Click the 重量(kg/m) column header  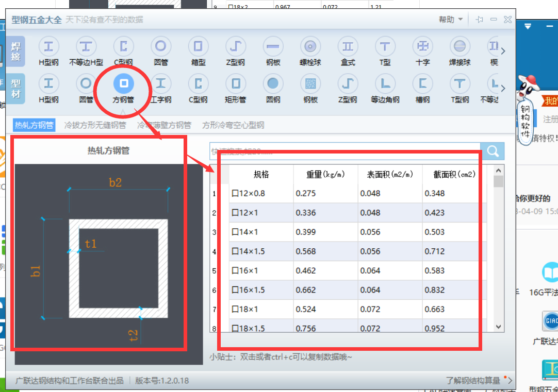[325, 174]
